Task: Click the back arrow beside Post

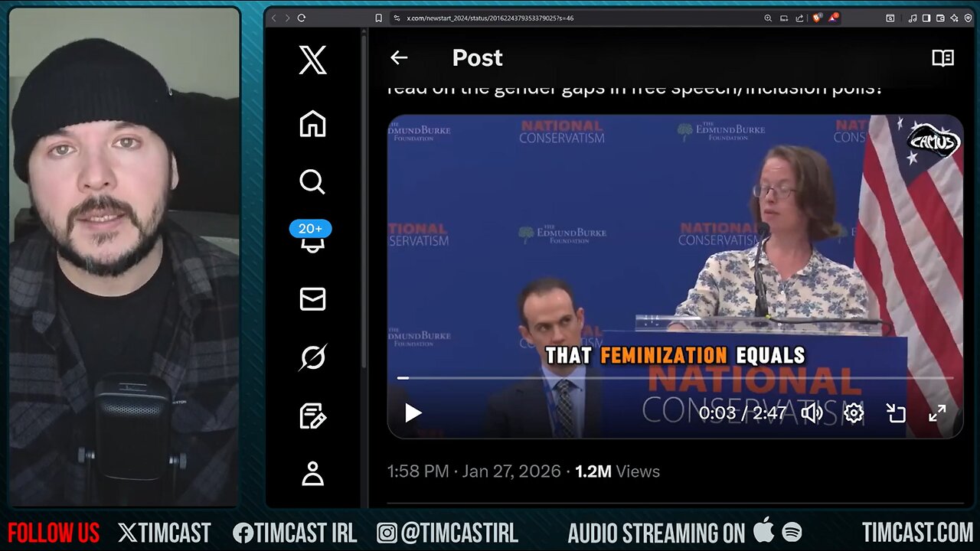Action: click(x=399, y=57)
